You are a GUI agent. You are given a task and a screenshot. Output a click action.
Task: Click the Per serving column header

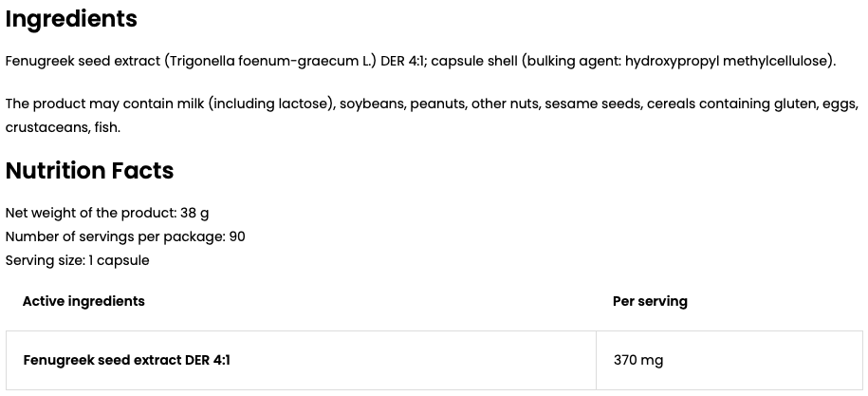click(x=650, y=301)
